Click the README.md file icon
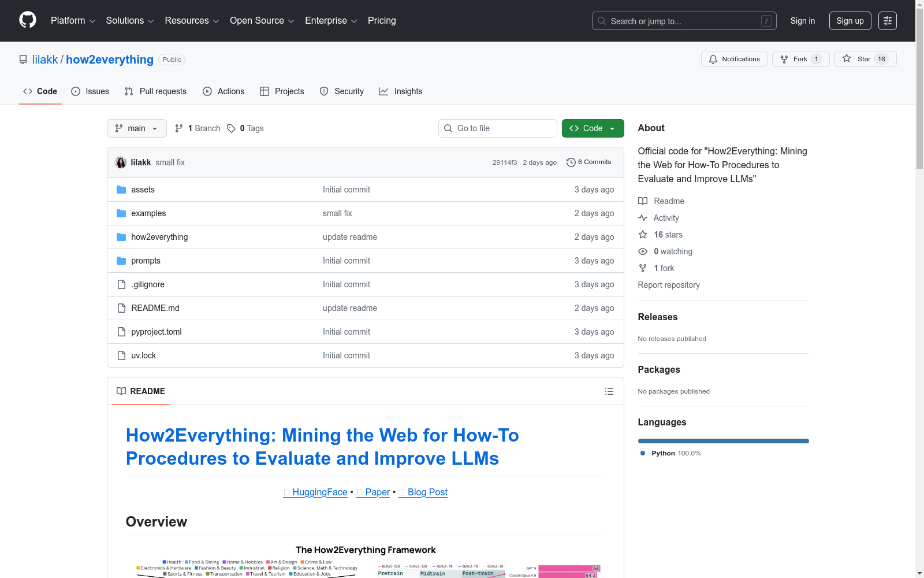 (121, 308)
